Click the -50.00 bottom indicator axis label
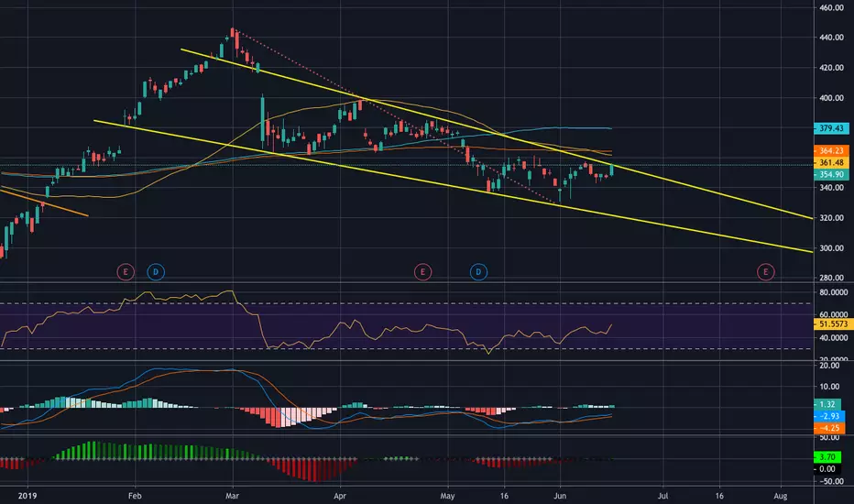The width and height of the screenshot is (854, 504). [830, 481]
